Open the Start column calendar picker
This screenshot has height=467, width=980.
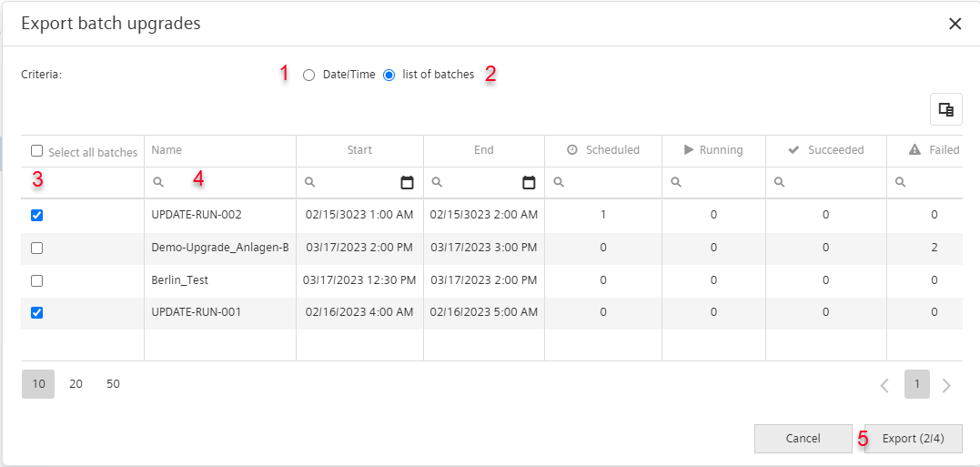click(407, 183)
